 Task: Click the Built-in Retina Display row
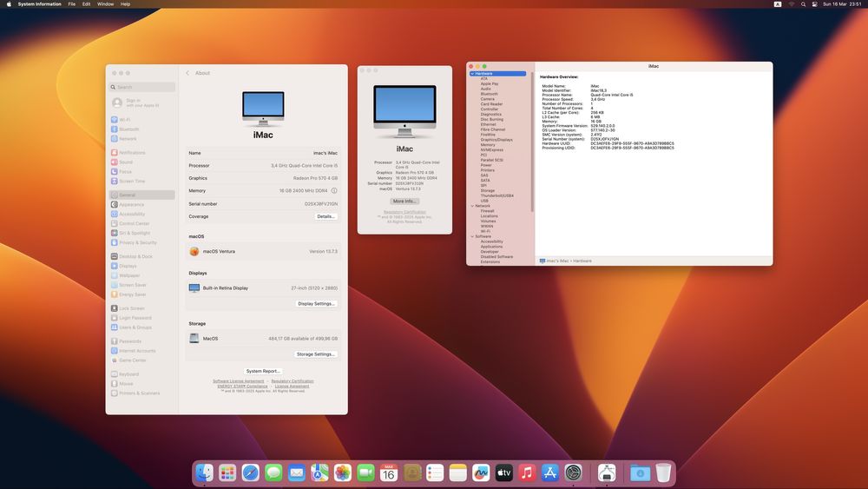263,288
